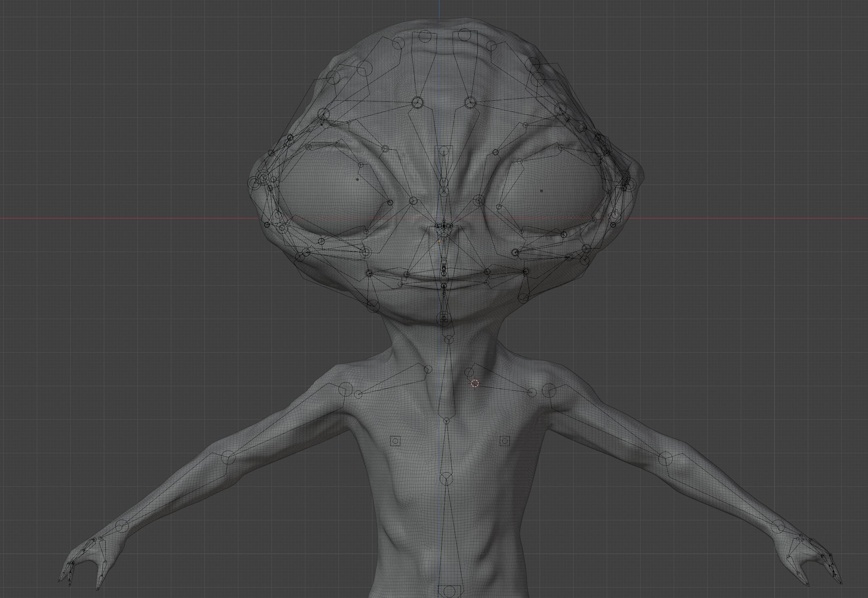Select jaw joint circle below view-left mouth corner
This screenshot has width=868, height=598.
coord(373,306)
